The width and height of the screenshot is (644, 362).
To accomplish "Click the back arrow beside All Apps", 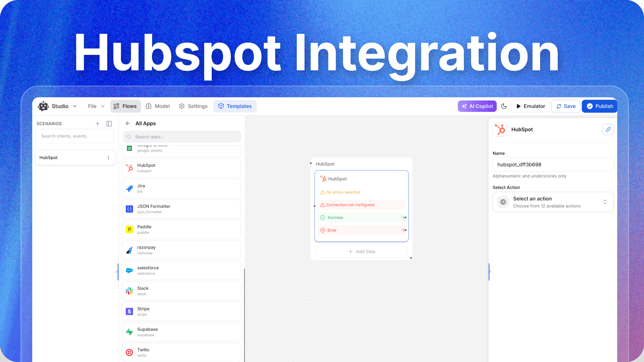I will pos(128,123).
